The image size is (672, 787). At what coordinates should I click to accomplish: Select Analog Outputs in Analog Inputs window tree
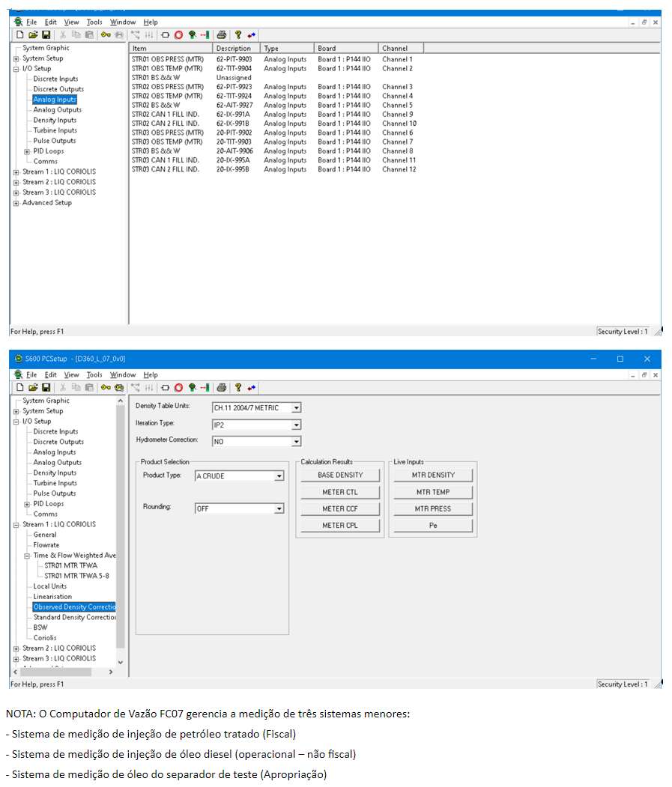(57, 110)
